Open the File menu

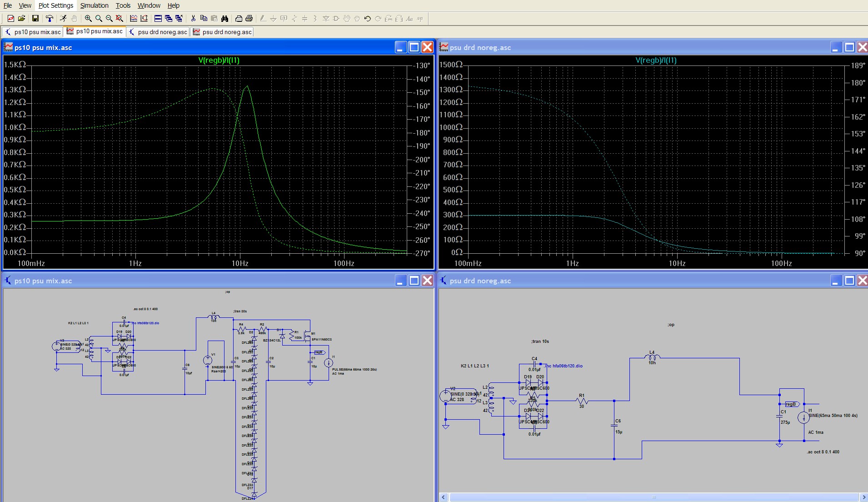(x=8, y=5)
